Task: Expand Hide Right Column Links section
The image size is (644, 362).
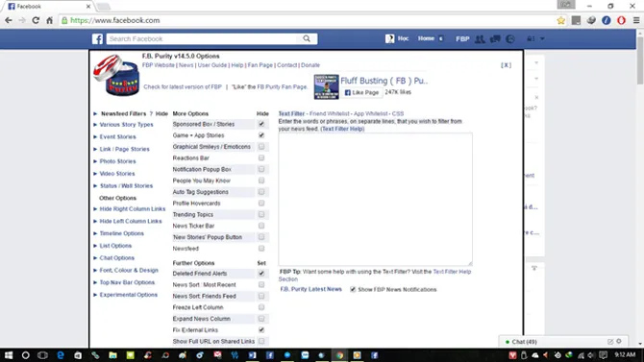Action: (x=133, y=209)
